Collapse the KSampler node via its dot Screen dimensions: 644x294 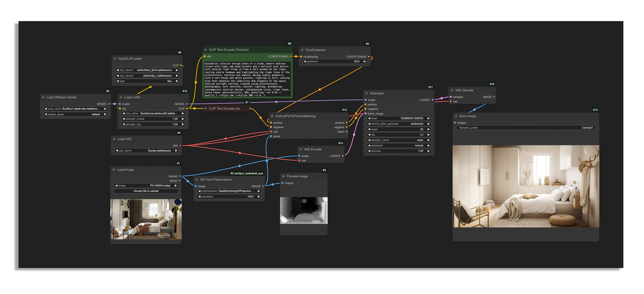(366, 93)
